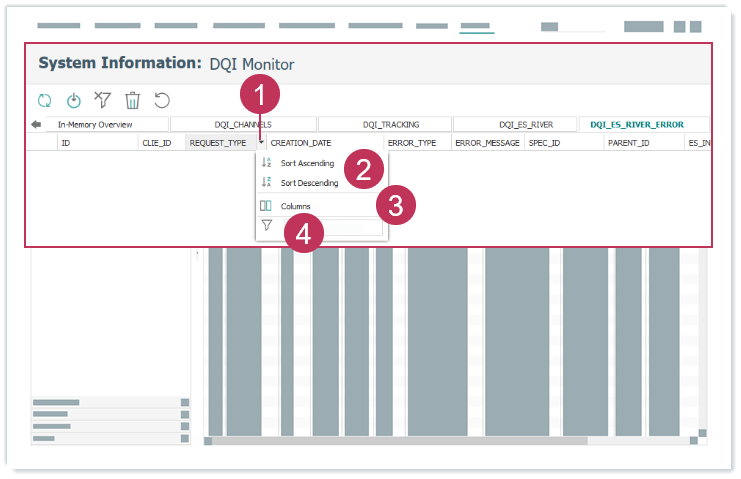Open the REQUEST_TYPE column dropdown arrow
This screenshot has height=479, width=741.
(x=260, y=144)
